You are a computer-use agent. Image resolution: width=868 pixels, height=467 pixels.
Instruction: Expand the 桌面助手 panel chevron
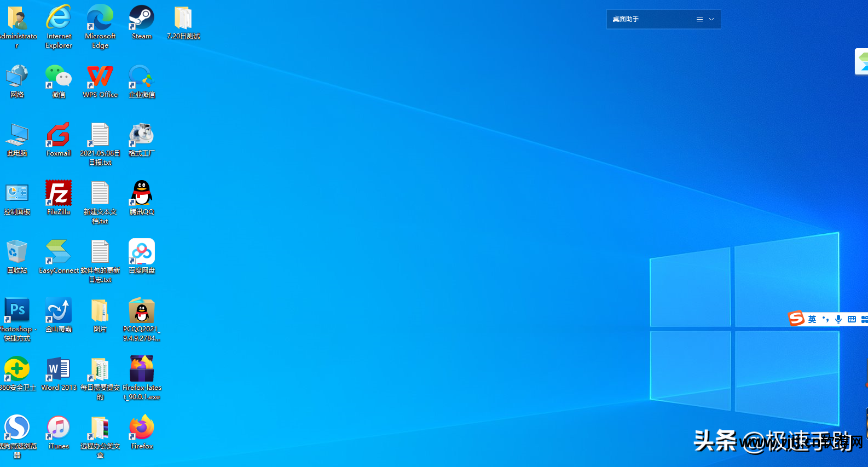(711, 19)
